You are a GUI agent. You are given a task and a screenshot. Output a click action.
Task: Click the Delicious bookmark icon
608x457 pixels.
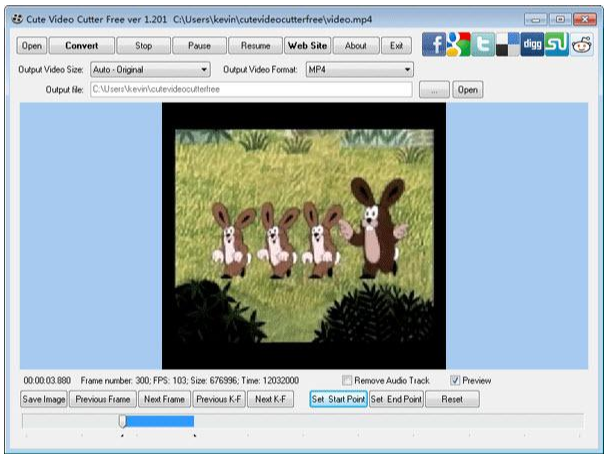(x=507, y=45)
